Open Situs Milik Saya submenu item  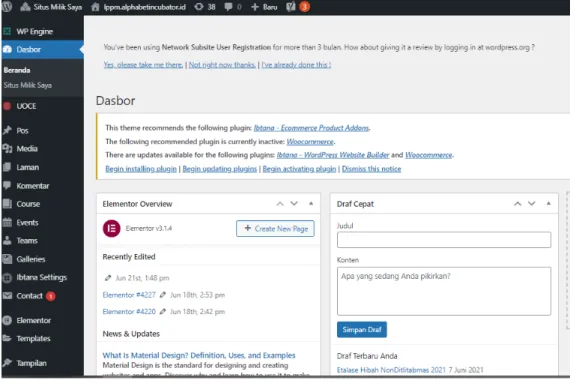point(28,85)
